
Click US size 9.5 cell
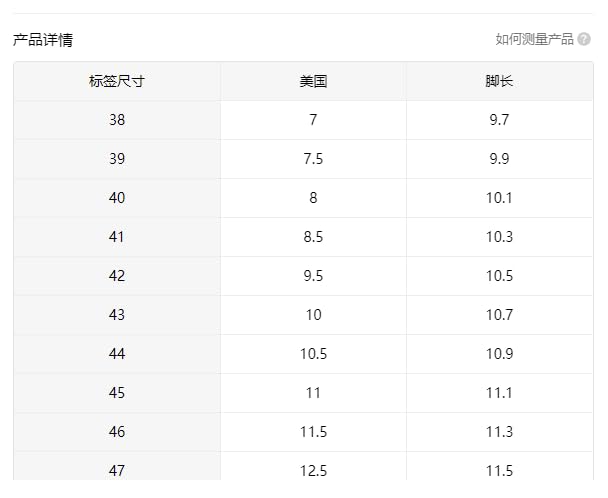point(313,276)
